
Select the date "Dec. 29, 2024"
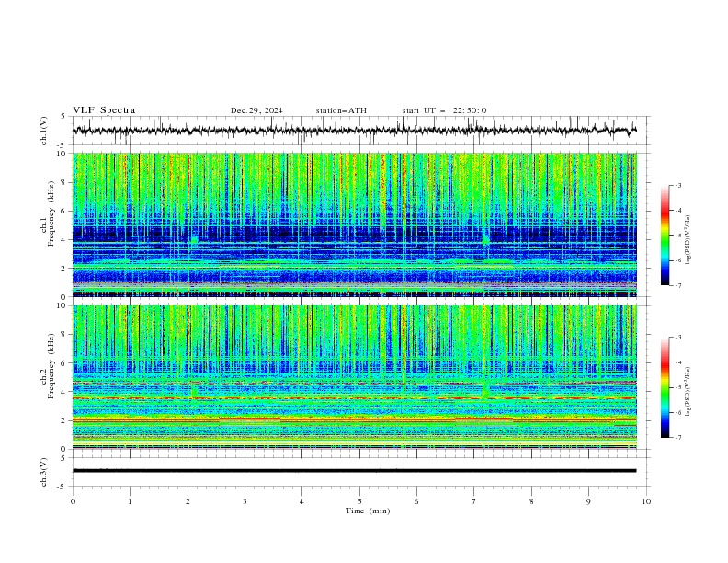[256, 110]
